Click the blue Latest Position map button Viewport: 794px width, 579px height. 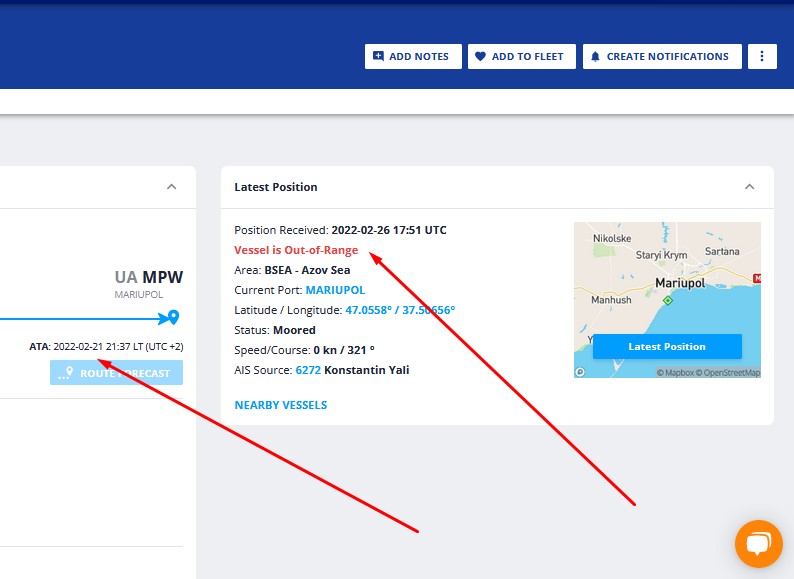click(667, 346)
